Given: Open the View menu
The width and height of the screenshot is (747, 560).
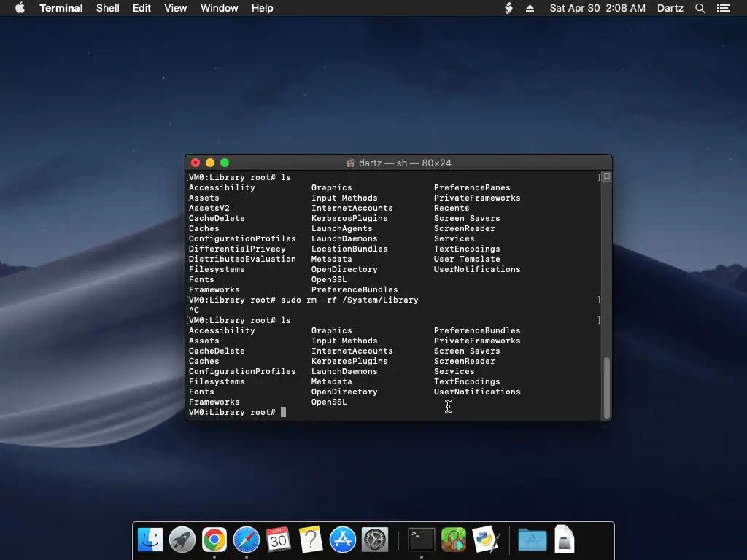Looking at the screenshot, I should point(175,8).
